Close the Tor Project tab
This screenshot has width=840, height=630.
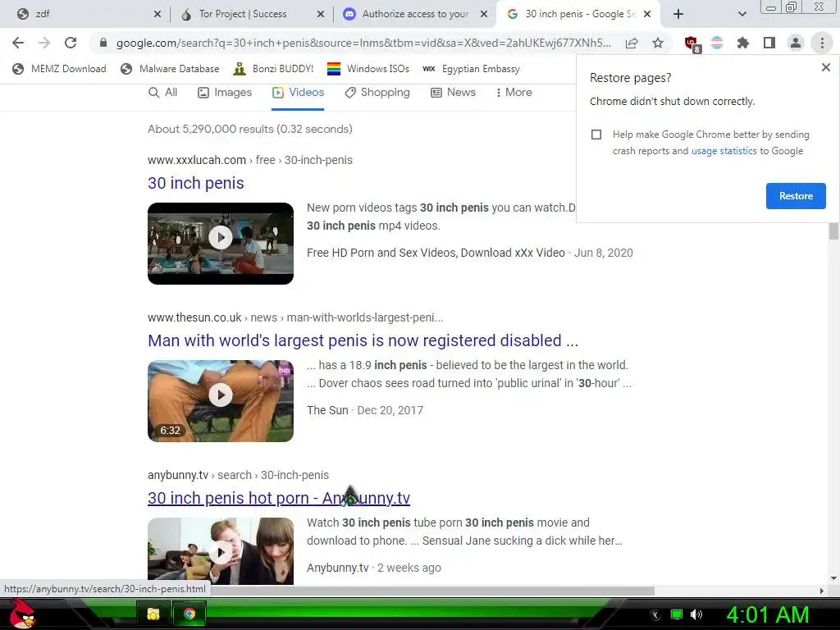point(321,14)
